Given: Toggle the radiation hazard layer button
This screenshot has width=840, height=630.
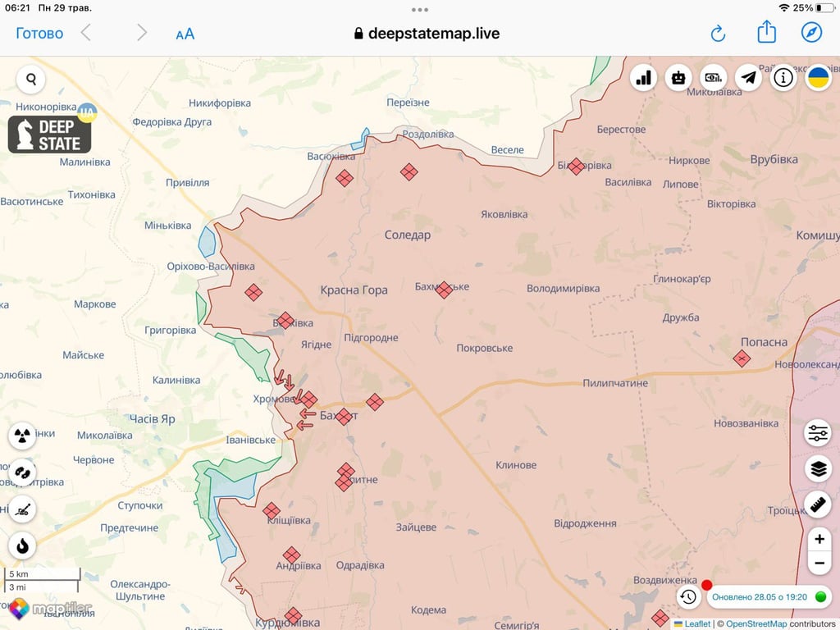Looking at the screenshot, I should 22,435.
